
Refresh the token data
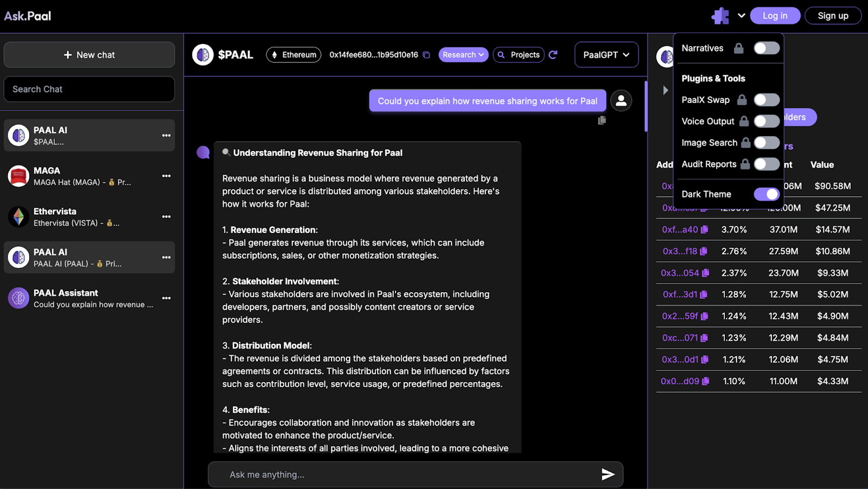click(553, 55)
